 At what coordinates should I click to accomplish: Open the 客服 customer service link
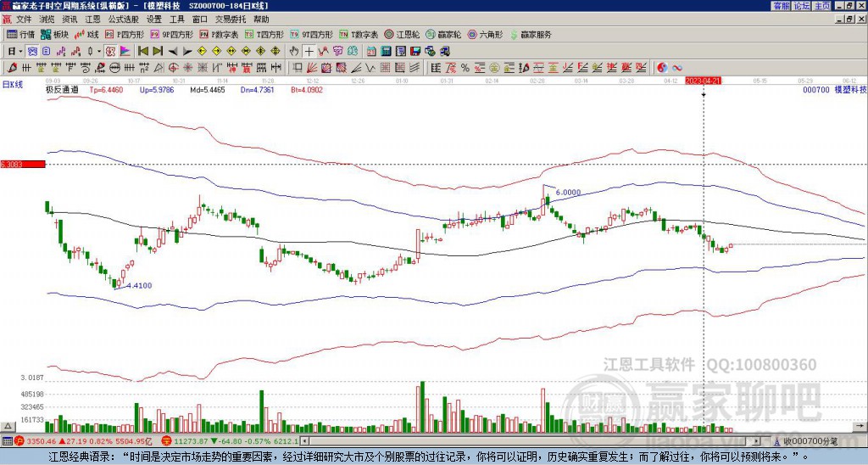[781, 6]
